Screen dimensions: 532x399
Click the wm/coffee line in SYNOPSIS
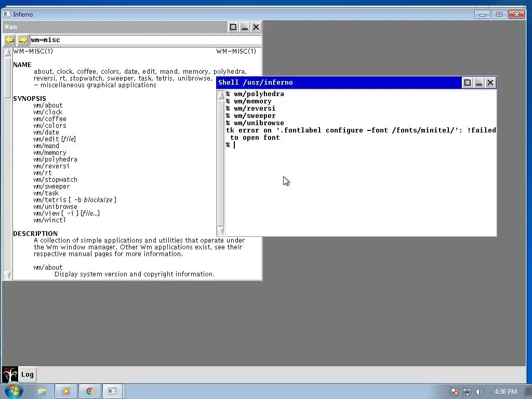click(x=50, y=119)
